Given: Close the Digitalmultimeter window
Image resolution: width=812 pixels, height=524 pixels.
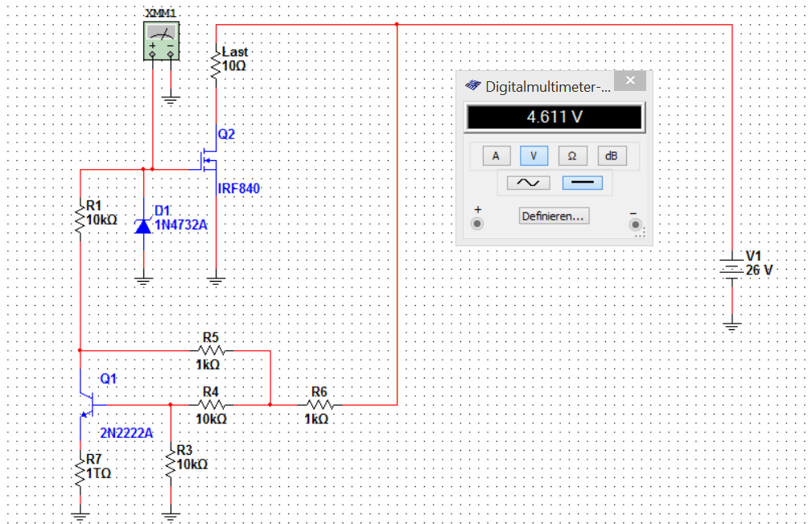Looking at the screenshot, I should click(630, 80).
